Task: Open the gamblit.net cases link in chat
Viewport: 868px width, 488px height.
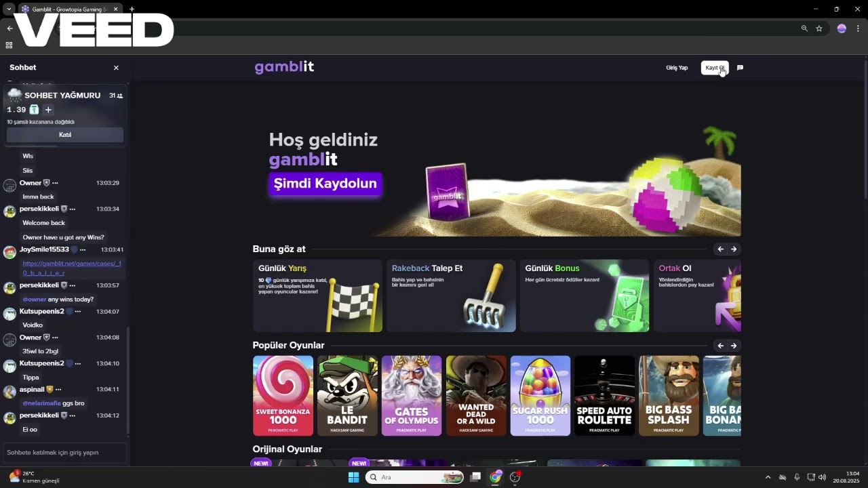Action: click(72, 268)
